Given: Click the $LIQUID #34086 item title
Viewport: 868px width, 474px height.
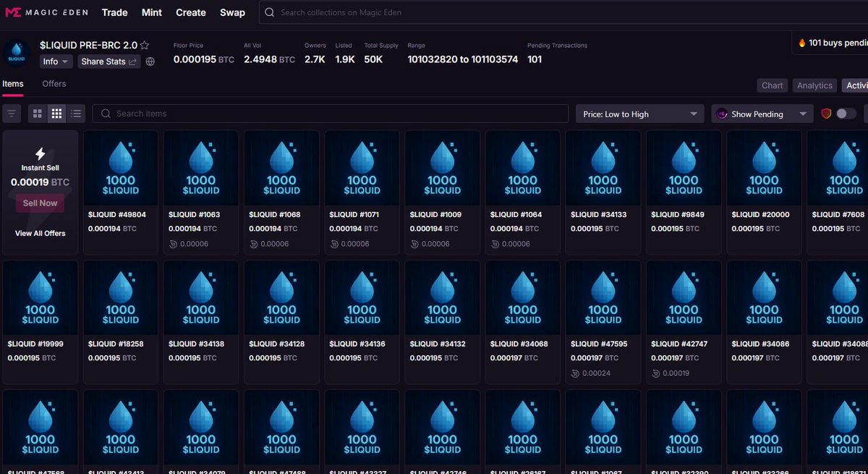Looking at the screenshot, I should (759, 344).
